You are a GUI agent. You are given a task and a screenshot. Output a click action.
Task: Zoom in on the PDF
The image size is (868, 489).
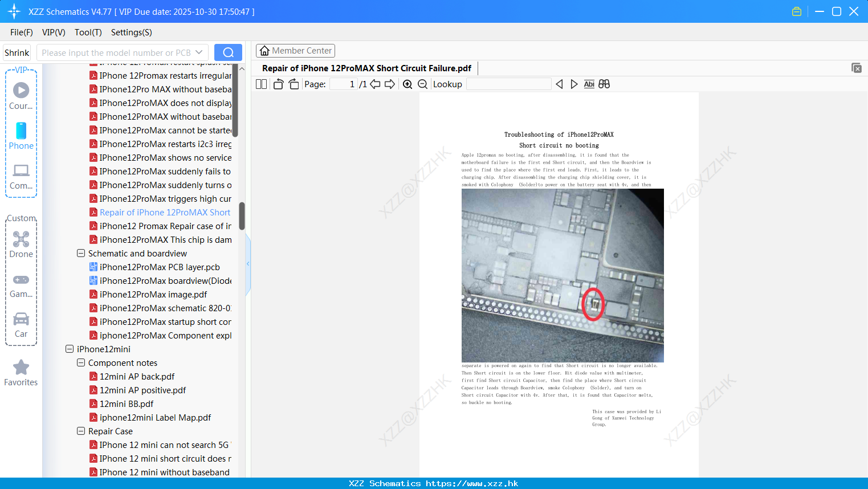407,84
